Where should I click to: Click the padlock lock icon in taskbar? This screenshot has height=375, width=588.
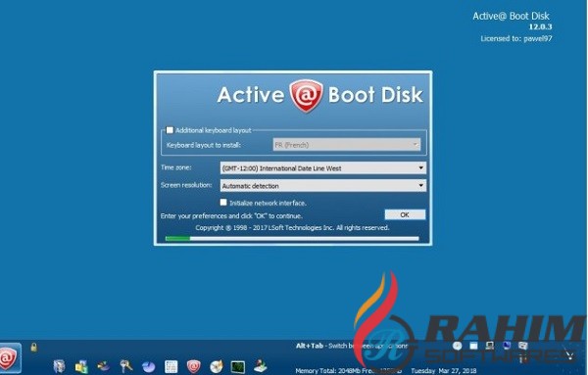[33, 347]
